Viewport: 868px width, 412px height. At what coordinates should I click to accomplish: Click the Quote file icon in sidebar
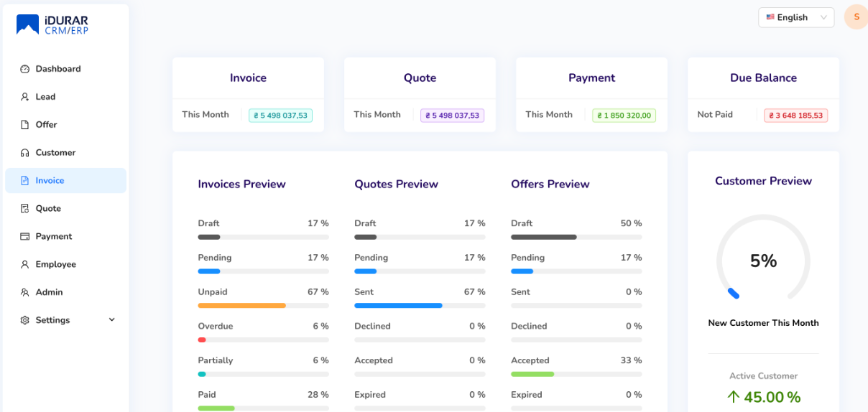point(24,209)
